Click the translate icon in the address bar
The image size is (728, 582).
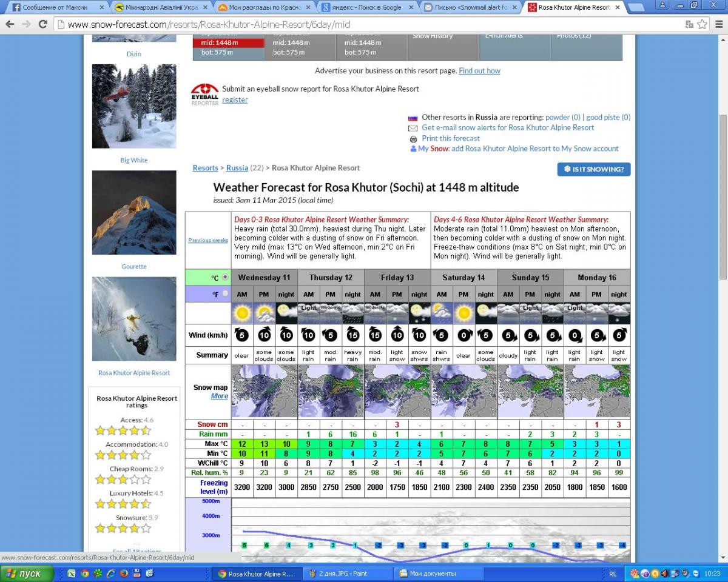click(x=689, y=25)
